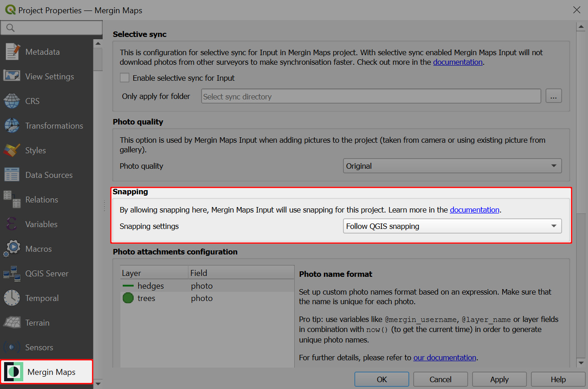Open Metadata settings via its notepad icon
Image resolution: width=588 pixels, height=389 pixels.
point(12,52)
